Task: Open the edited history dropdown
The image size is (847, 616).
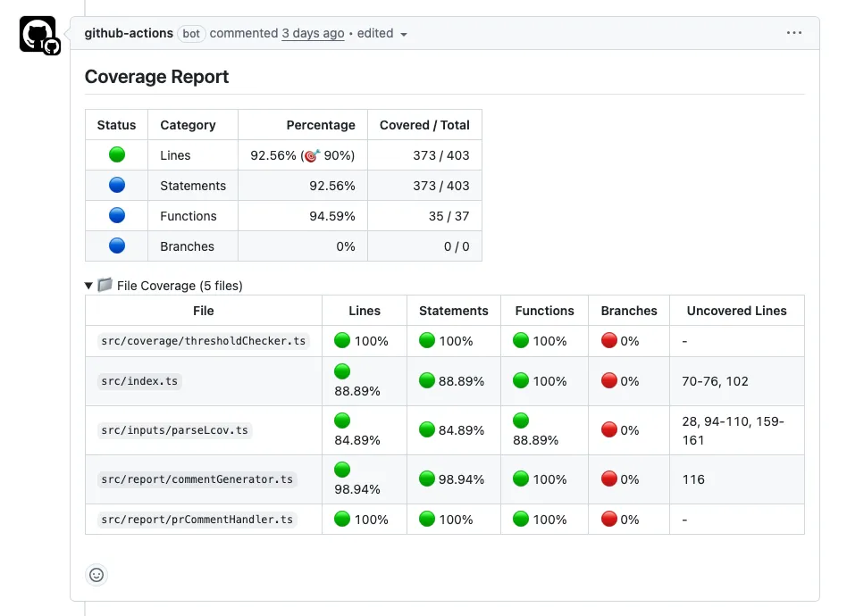Action: click(x=382, y=34)
